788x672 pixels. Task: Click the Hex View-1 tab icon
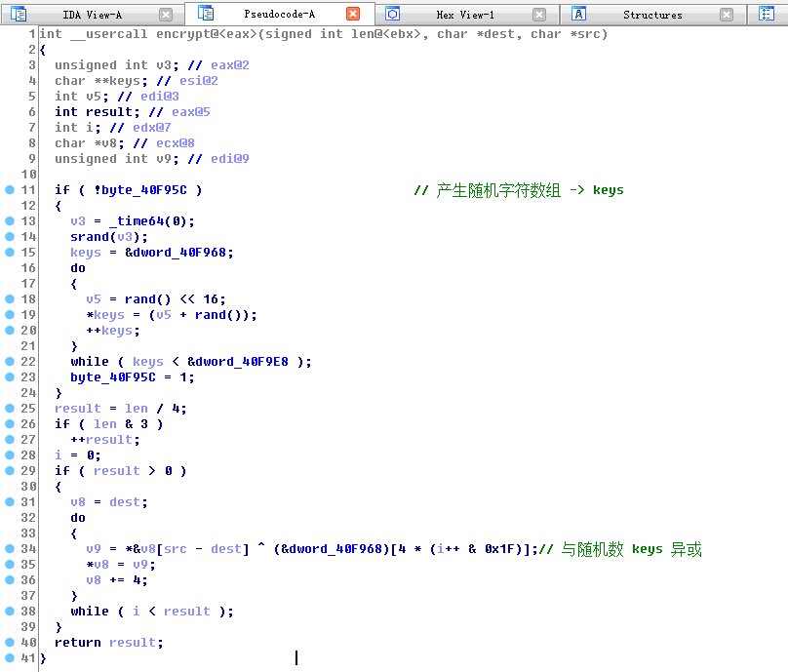(393, 14)
